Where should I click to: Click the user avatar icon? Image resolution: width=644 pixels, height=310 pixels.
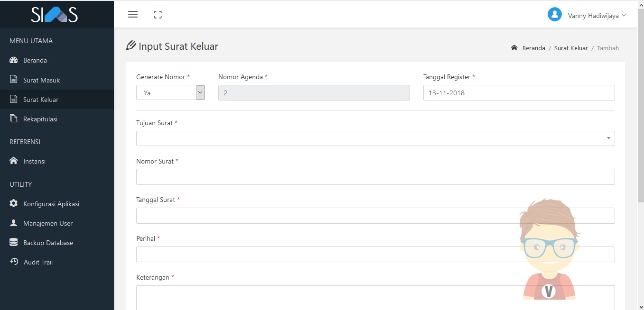click(x=554, y=15)
